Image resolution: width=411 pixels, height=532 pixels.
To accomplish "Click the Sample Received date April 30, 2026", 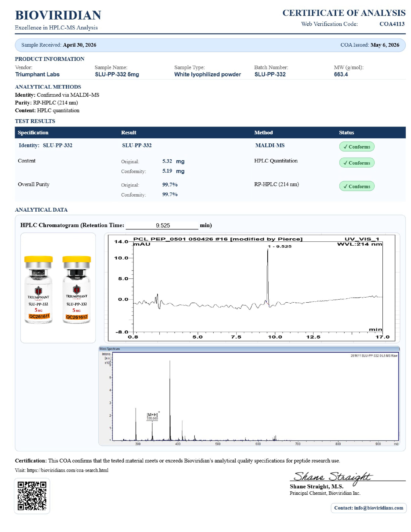I will [x=79, y=45].
